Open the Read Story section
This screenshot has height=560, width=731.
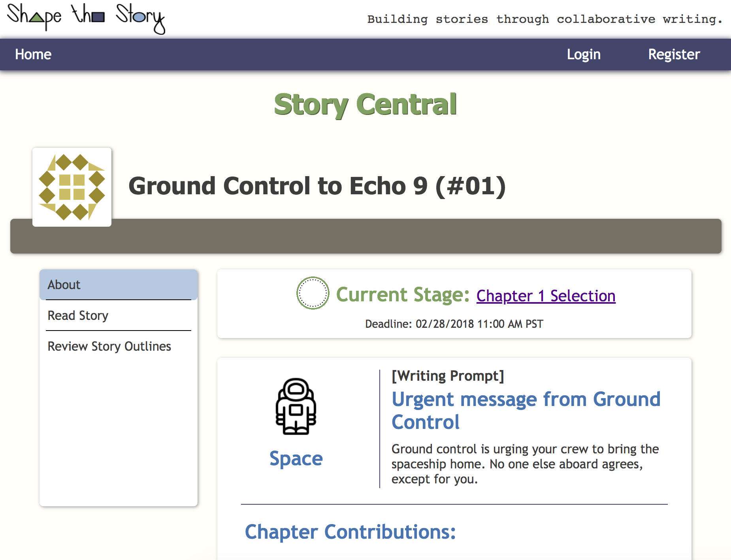(119, 316)
